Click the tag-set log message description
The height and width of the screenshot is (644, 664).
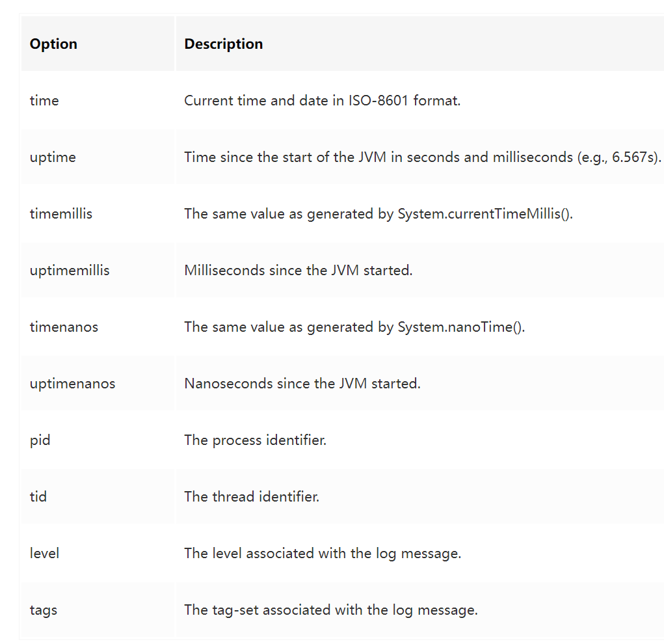tap(331, 610)
